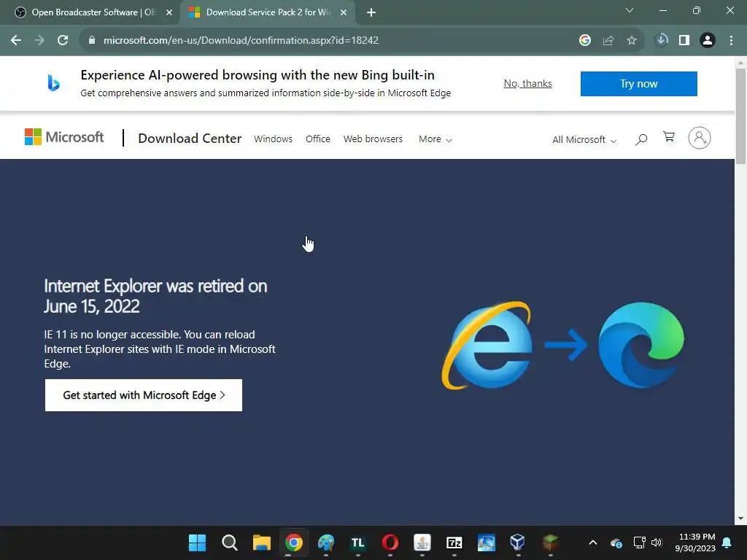Expand the All Microsoft dropdown
Viewport: 747px width, 560px height.
tap(584, 139)
